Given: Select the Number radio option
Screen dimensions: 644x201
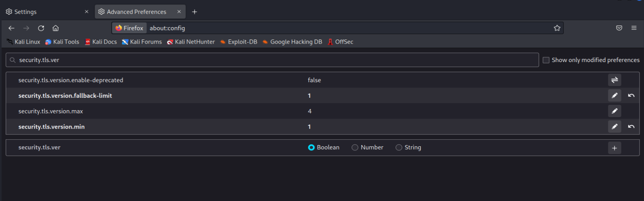Looking at the screenshot, I should (355, 148).
